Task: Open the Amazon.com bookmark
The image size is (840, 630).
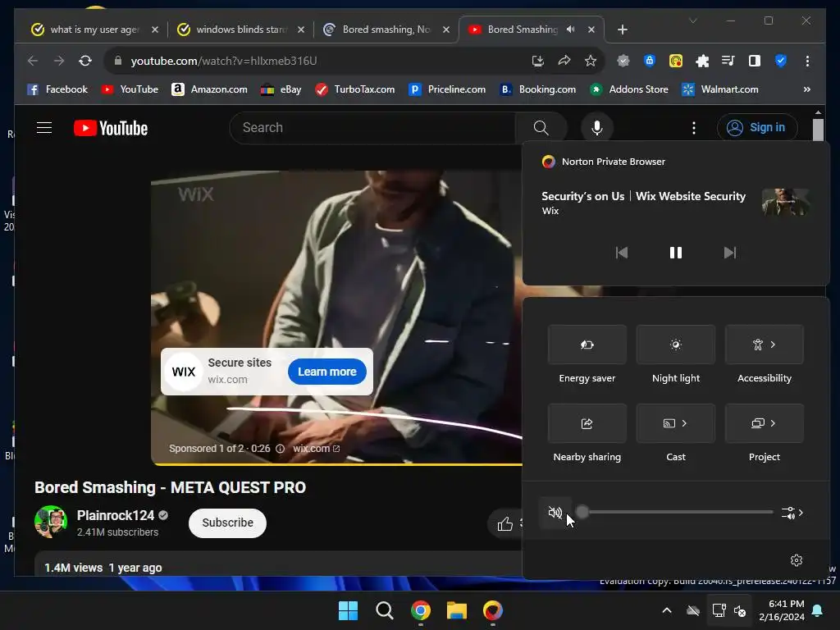Action: (209, 89)
